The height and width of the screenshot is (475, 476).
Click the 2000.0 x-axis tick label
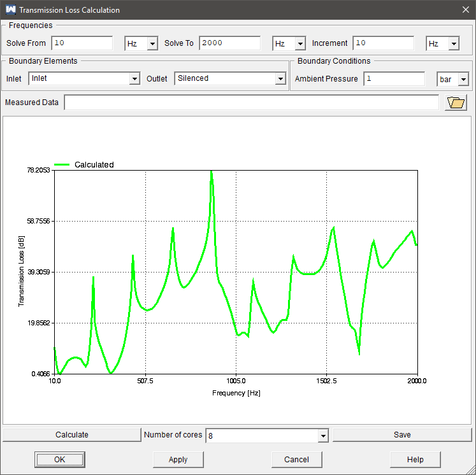417,381
